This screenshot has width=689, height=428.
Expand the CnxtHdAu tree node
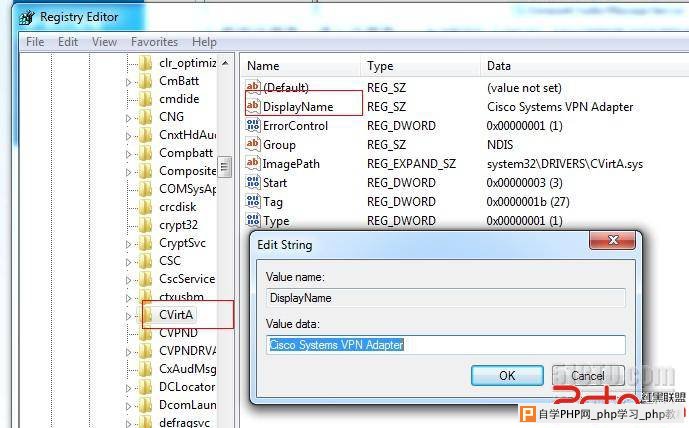coord(128,136)
